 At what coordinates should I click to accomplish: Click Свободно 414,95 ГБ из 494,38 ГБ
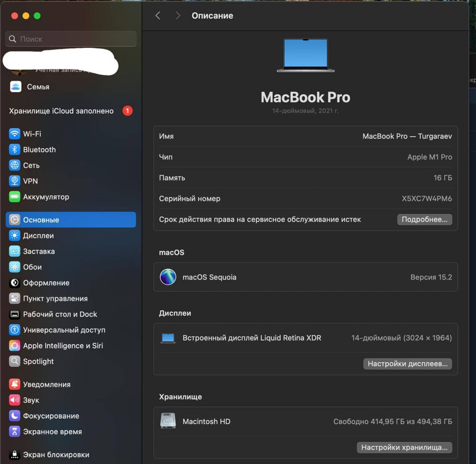click(393, 422)
